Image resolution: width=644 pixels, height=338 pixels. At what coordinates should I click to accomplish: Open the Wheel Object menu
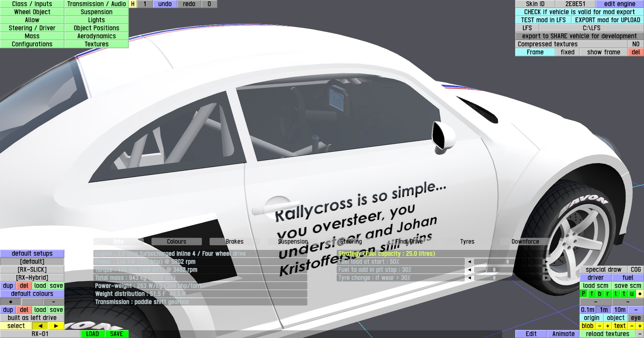[x=32, y=12]
